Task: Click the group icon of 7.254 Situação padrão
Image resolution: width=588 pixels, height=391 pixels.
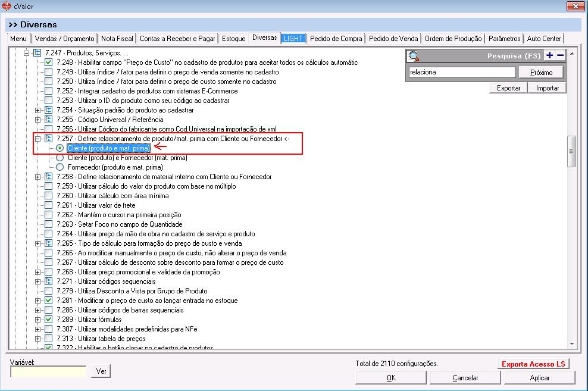Action: pos(49,110)
